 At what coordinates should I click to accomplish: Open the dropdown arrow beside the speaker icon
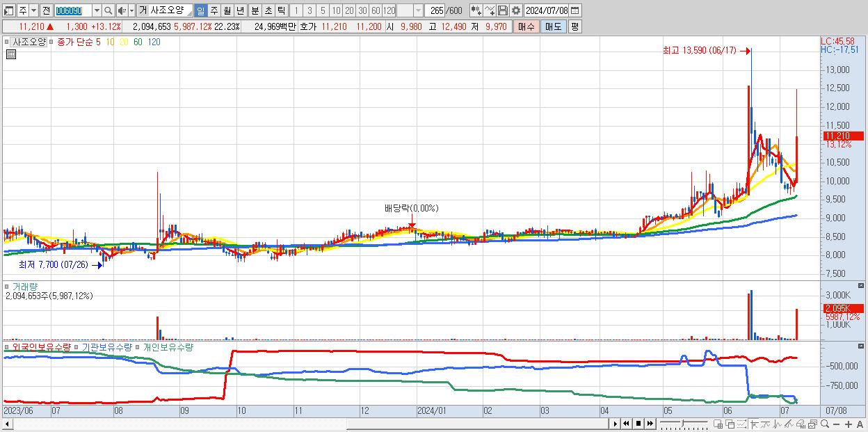[x=131, y=10]
